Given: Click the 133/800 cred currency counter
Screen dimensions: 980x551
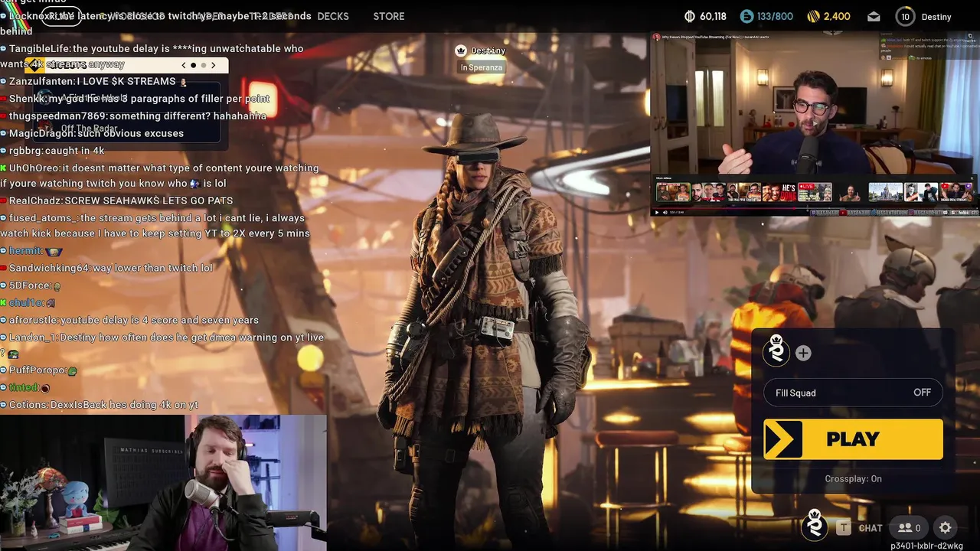Looking at the screenshot, I should [764, 16].
